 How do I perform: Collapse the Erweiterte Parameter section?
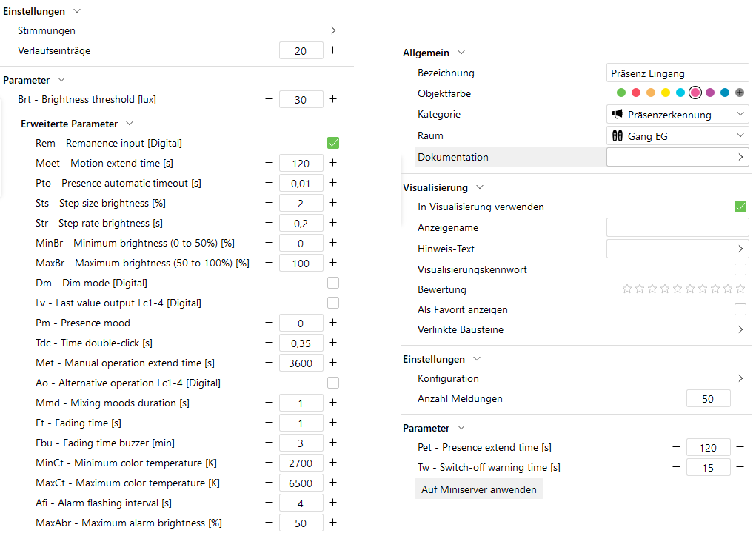point(130,124)
